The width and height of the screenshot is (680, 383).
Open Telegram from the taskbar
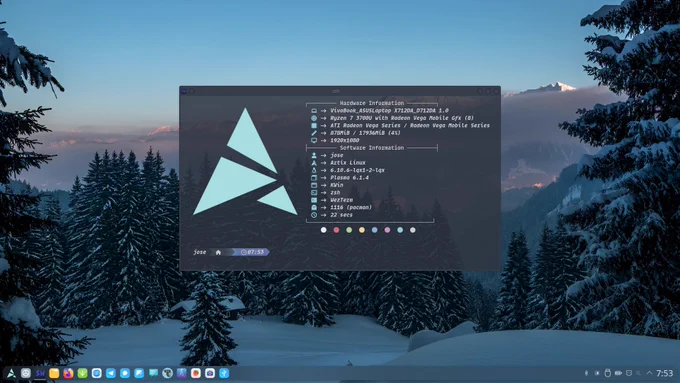pos(111,373)
